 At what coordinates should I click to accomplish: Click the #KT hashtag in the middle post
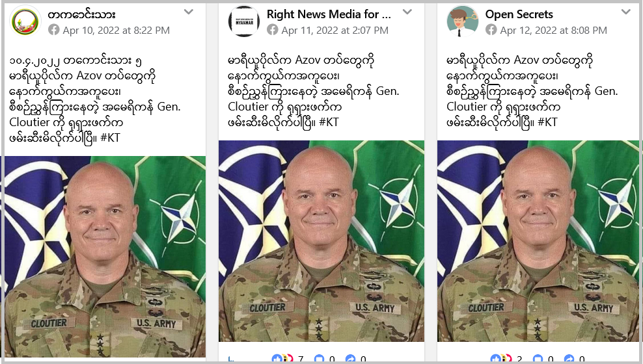329,122
